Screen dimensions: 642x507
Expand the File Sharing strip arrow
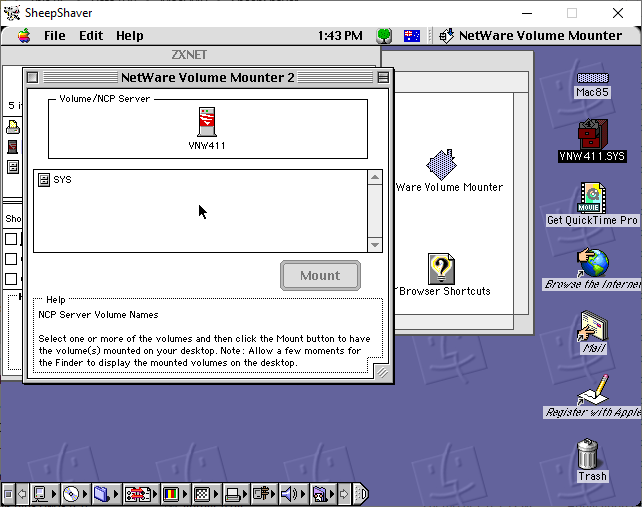pos(116,494)
